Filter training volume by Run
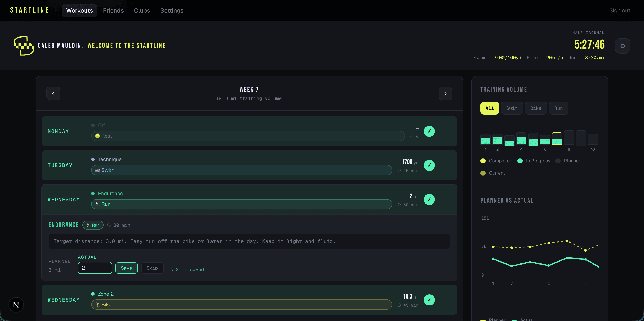The height and width of the screenshot is (321, 644). 559,108
